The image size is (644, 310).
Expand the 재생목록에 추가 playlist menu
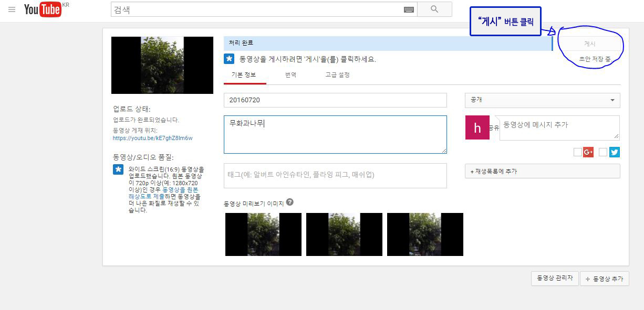[x=542, y=171]
